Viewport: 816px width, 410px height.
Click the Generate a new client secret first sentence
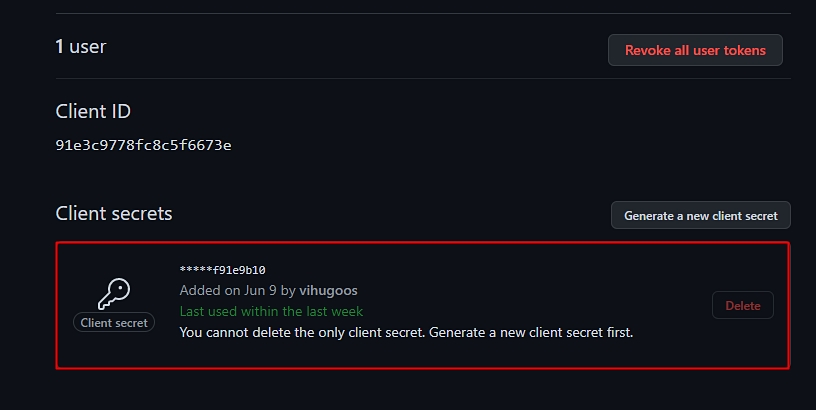click(531, 332)
